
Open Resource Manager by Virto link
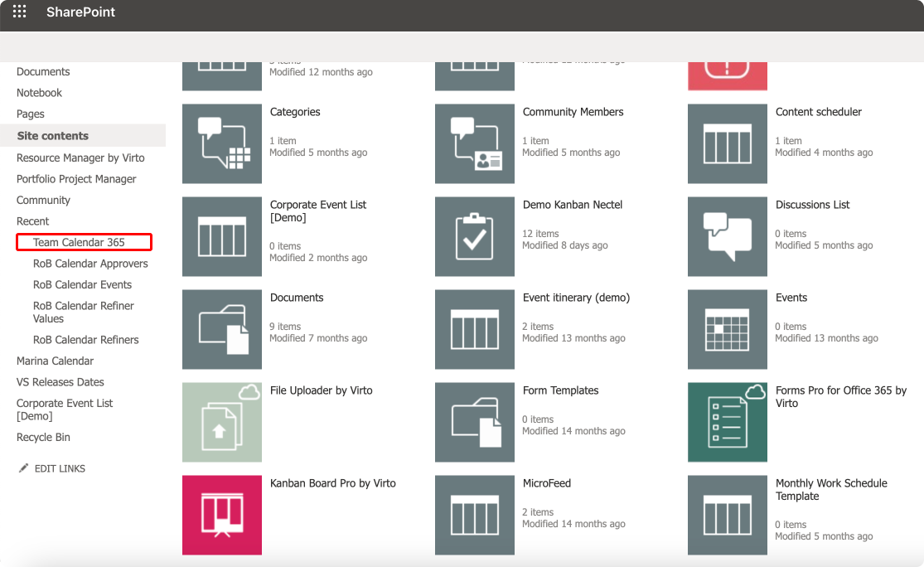point(80,157)
